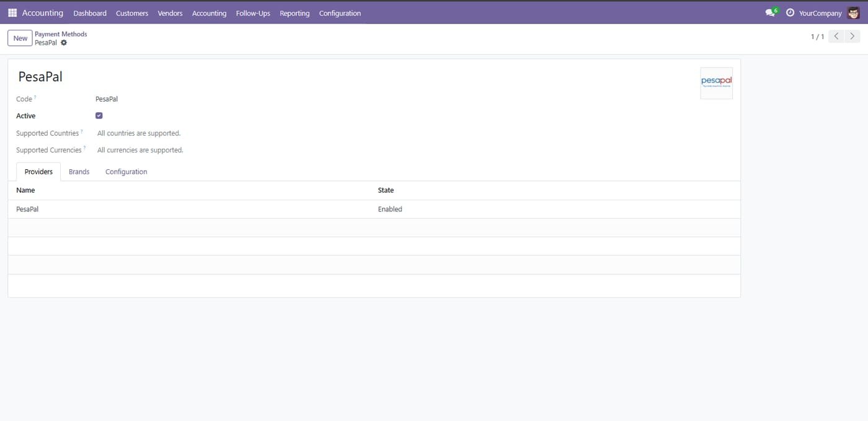Image resolution: width=868 pixels, height=421 pixels.
Task: Click the Code field help question mark
Action: 35,97
